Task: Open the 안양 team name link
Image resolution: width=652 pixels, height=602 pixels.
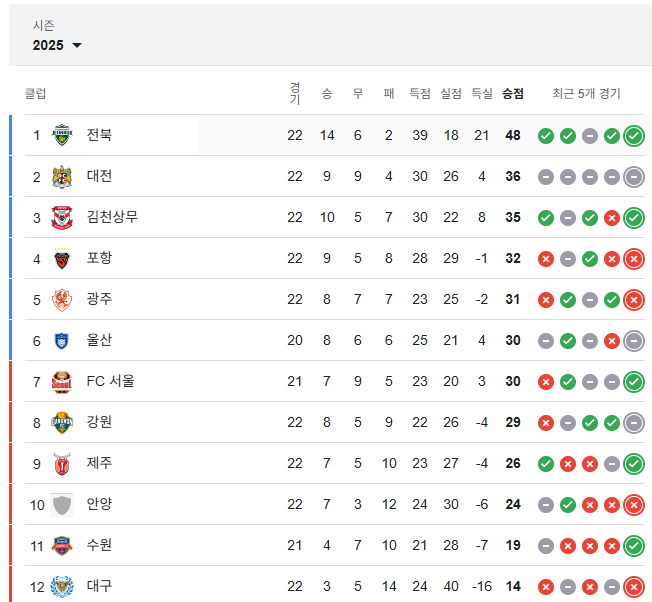Action: (x=99, y=504)
